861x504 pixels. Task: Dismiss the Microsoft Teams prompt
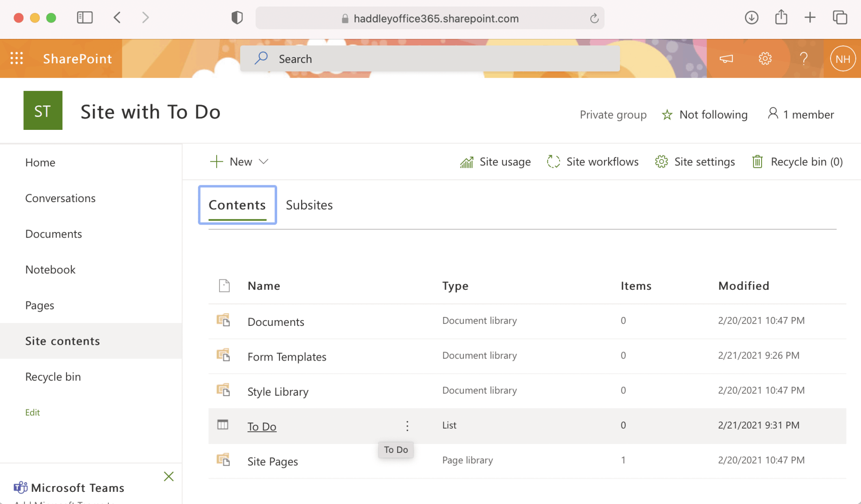[x=169, y=476]
